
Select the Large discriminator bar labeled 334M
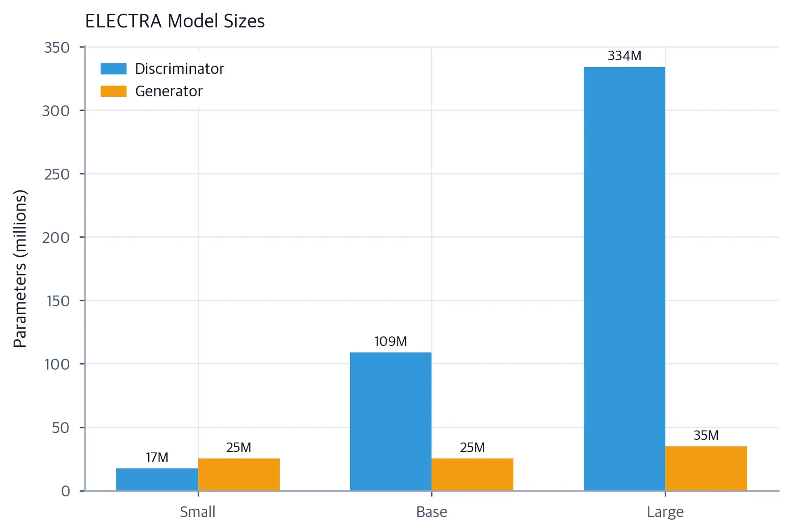click(625, 279)
